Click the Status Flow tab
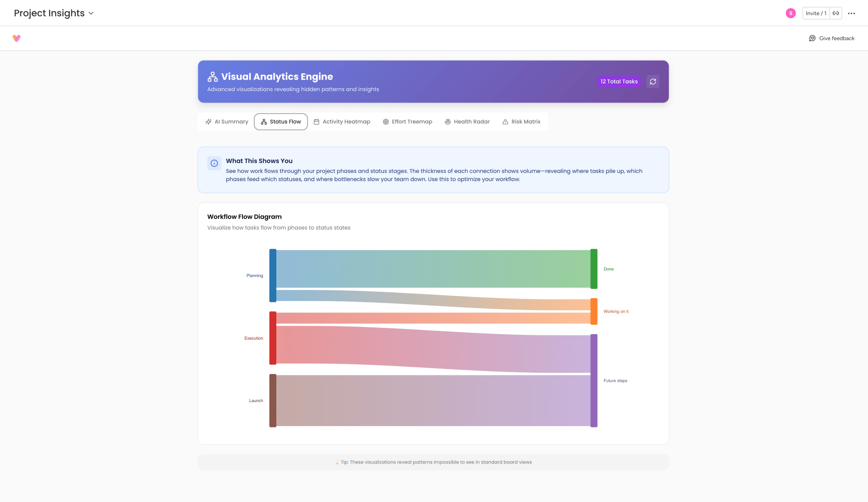Viewport: 868px width, 502px height. point(281,122)
